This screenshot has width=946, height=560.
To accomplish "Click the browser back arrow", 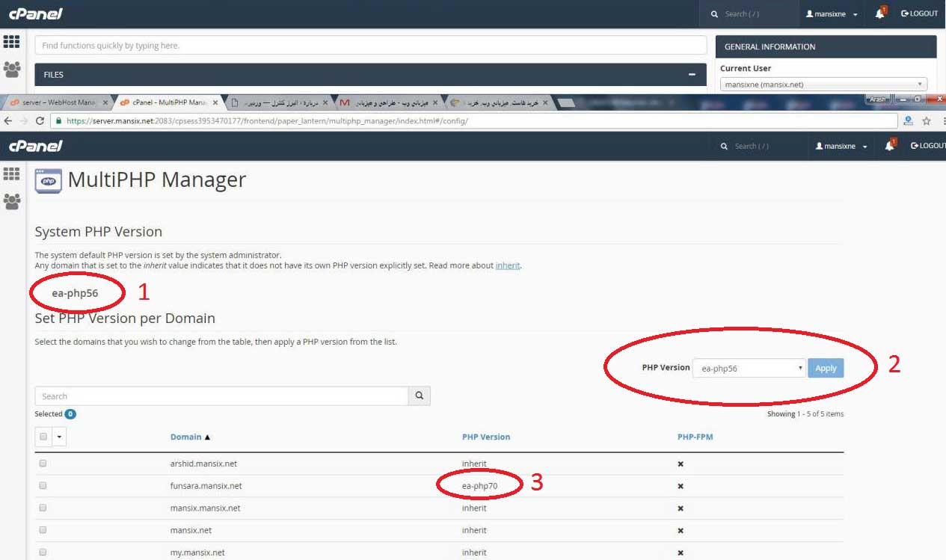I will (7, 120).
